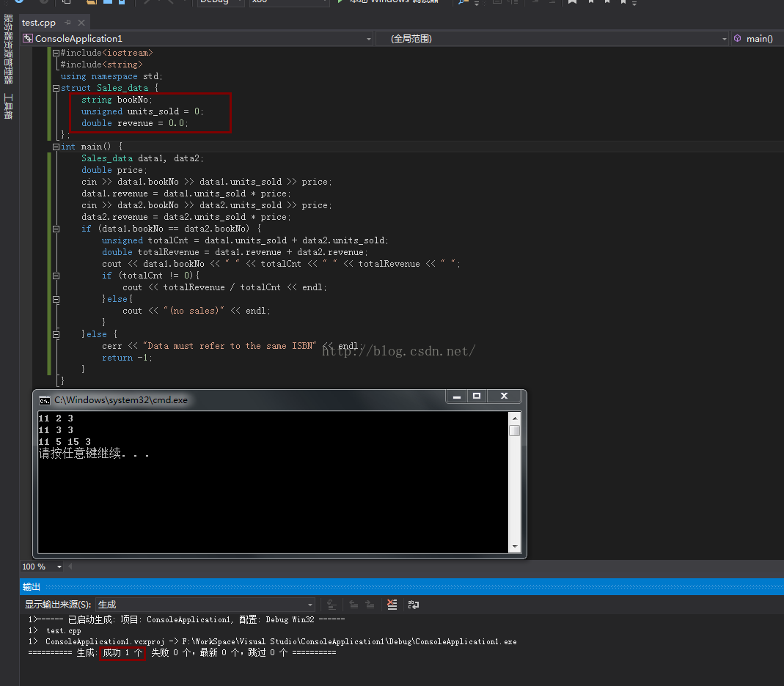Open the ConsoleApplication1 project dropdown
This screenshot has height=686, width=784.
(368, 39)
